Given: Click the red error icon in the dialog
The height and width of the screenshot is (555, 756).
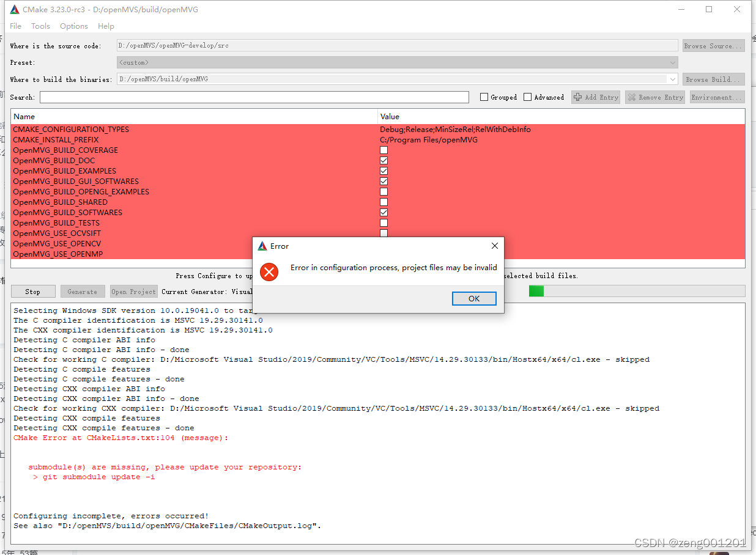Looking at the screenshot, I should (269, 272).
